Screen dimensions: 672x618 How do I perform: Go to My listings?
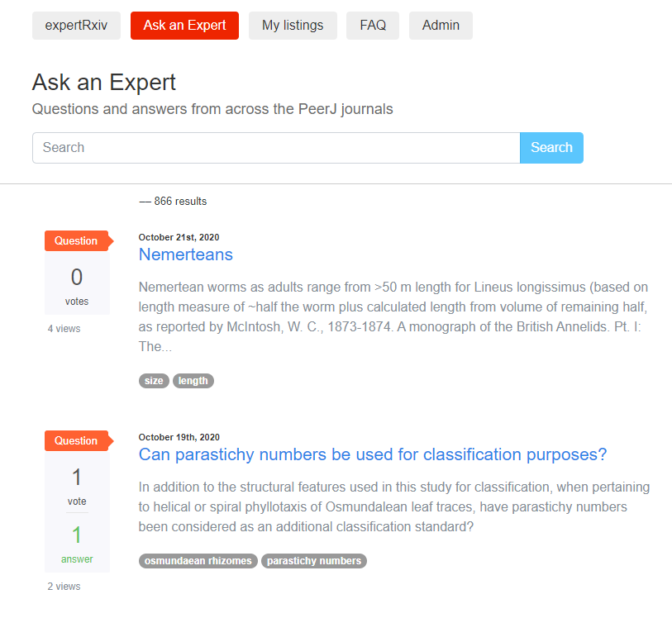[293, 26]
